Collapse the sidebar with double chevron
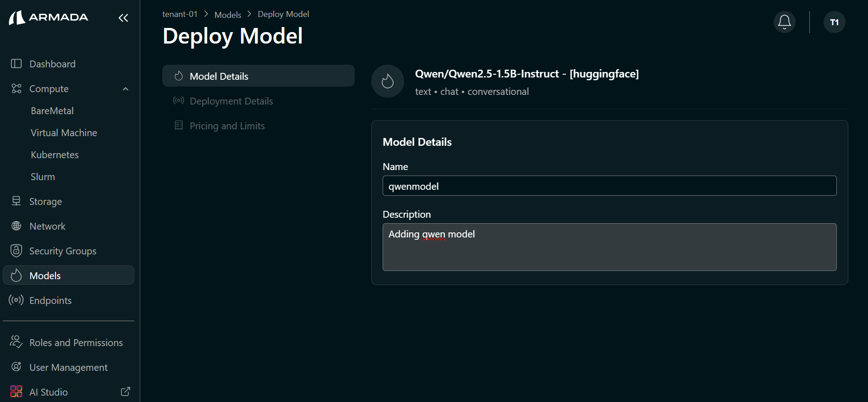 pyautogui.click(x=123, y=18)
